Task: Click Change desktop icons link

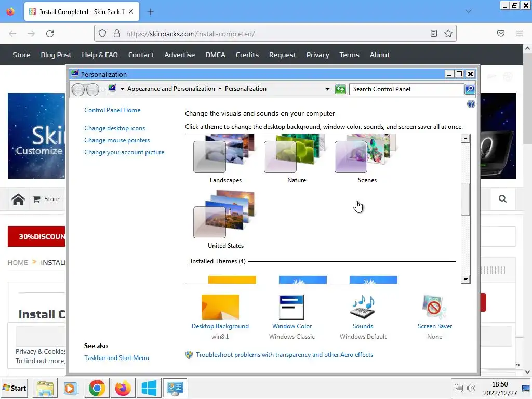Action: (x=115, y=128)
